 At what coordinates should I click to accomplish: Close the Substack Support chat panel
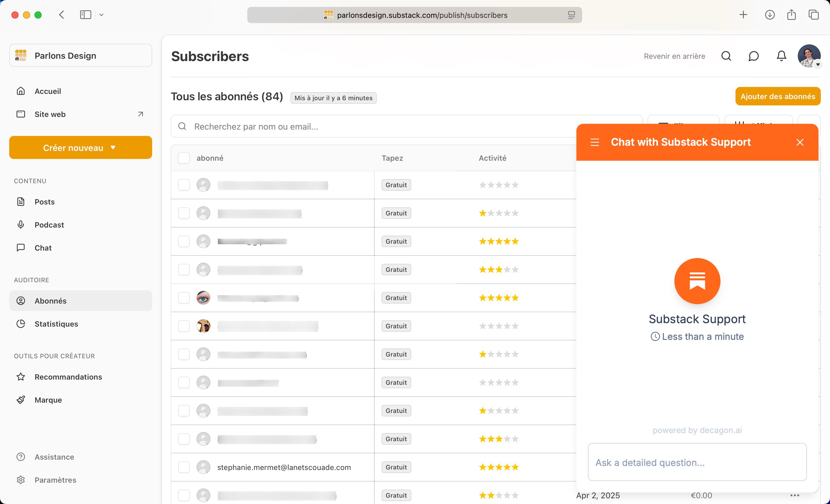(x=800, y=142)
